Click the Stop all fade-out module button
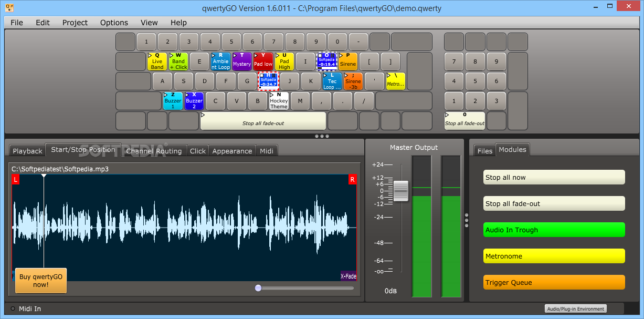 554,203
